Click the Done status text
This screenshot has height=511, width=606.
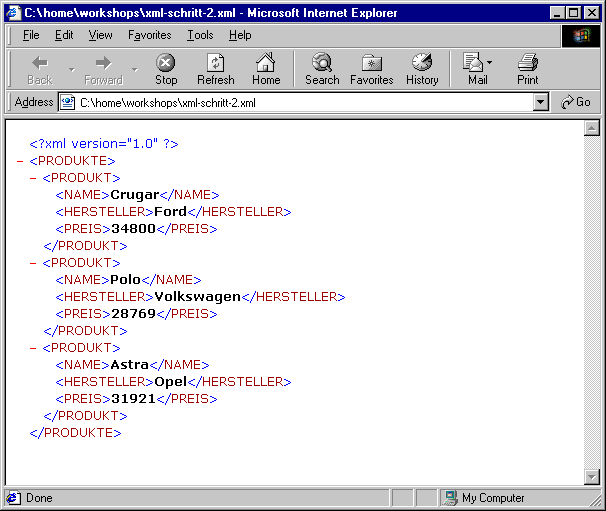39,498
